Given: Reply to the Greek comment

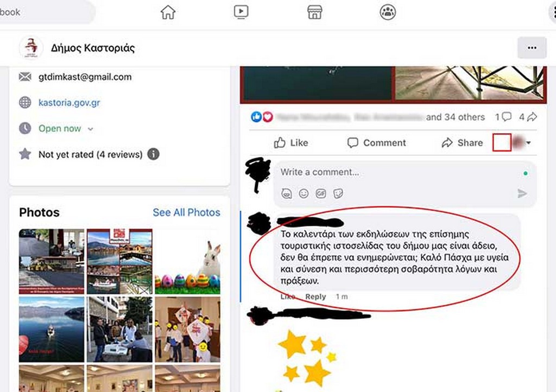Looking at the screenshot, I should point(315,296).
